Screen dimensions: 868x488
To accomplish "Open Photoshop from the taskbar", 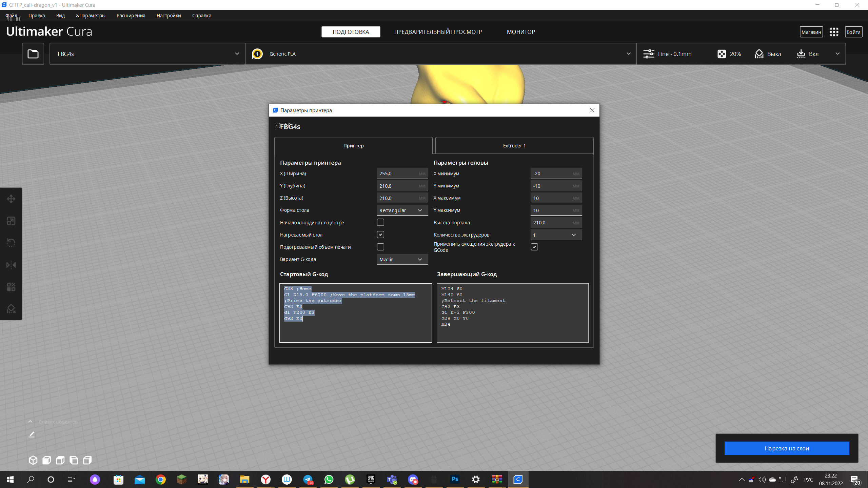I will click(x=455, y=479).
